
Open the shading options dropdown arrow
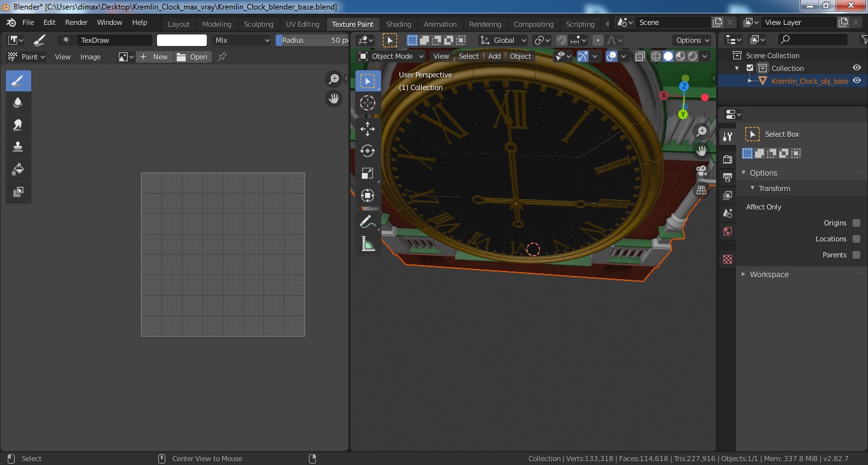point(705,56)
